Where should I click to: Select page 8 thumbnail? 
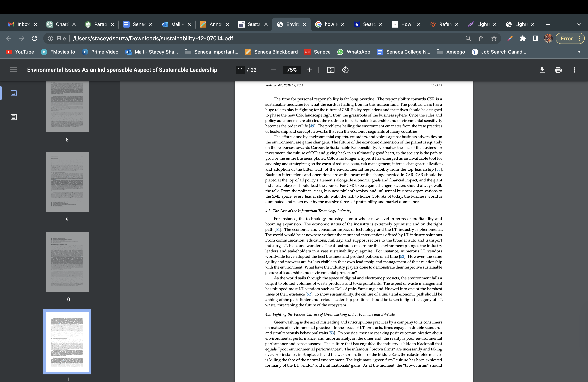pos(67,107)
